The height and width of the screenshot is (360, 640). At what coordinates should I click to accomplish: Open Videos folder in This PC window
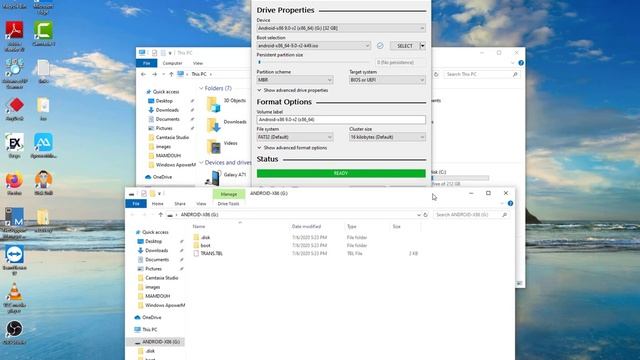pyautogui.click(x=222, y=147)
